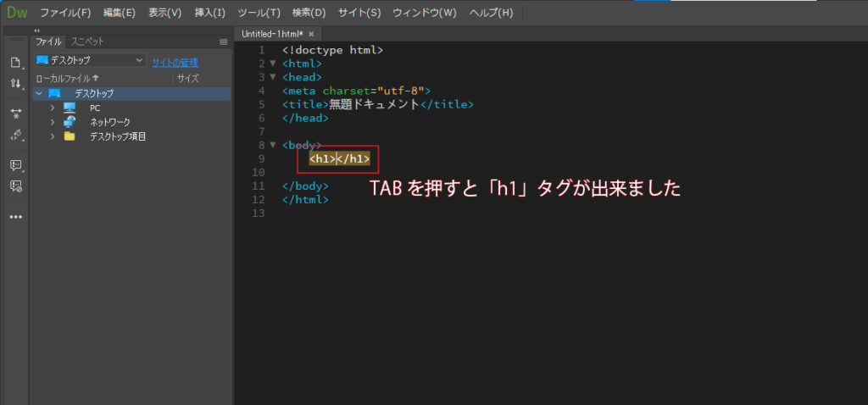Sort by サイズ column header
This screenshot has width=868, height=405.
point(188,79)
